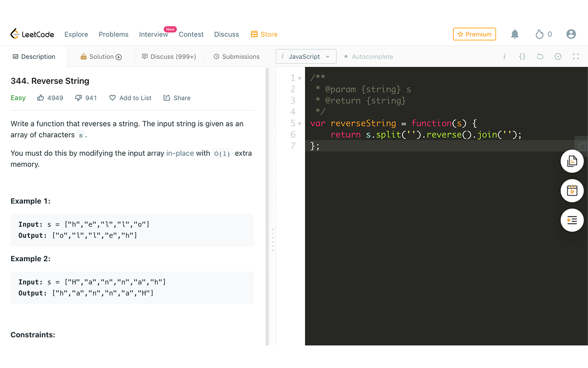Click the notifications bell icon
Viewport: 588px width, 368px height.
tap(514, 34)
